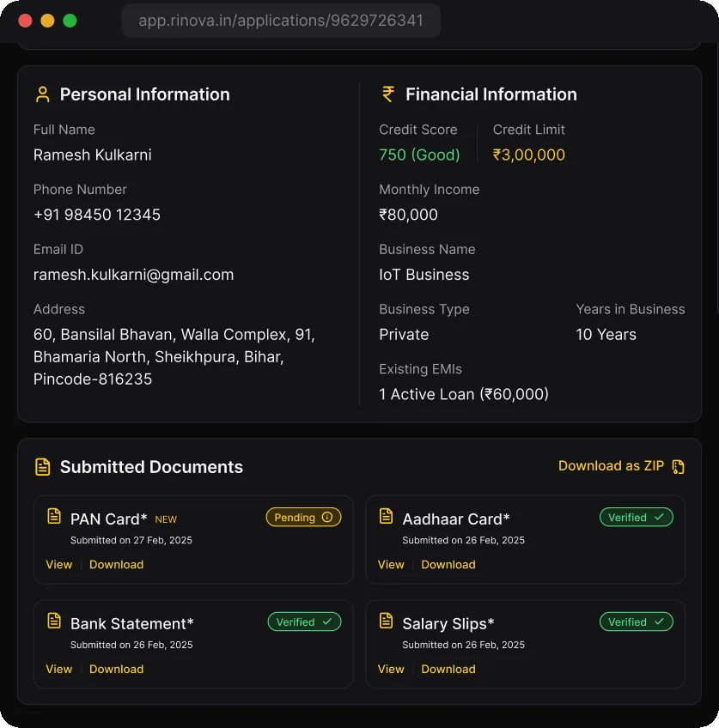Click the monthly income ₹80,000
The width and height of the screenshot is (719, 728).
(408, 215)
